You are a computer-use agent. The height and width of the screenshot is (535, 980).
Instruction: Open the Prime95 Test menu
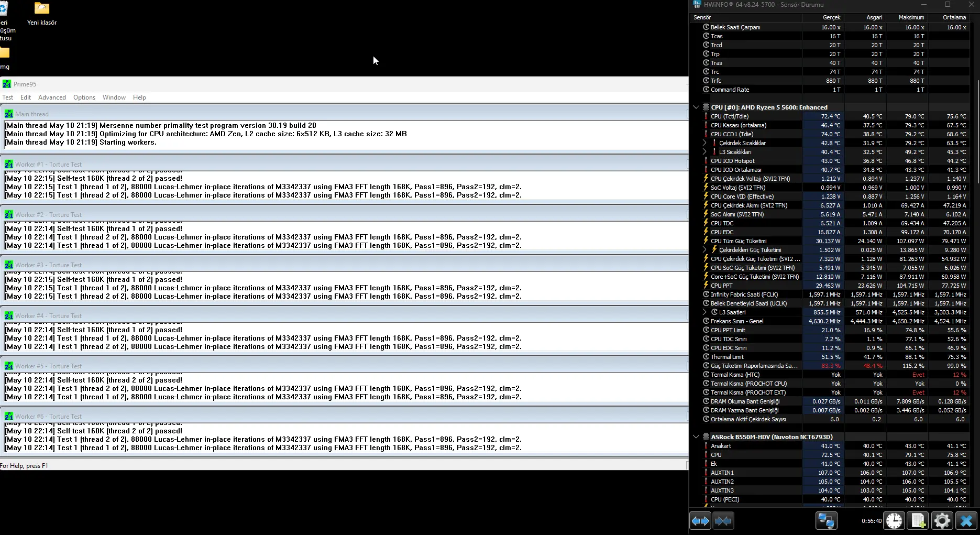[7, 97]
